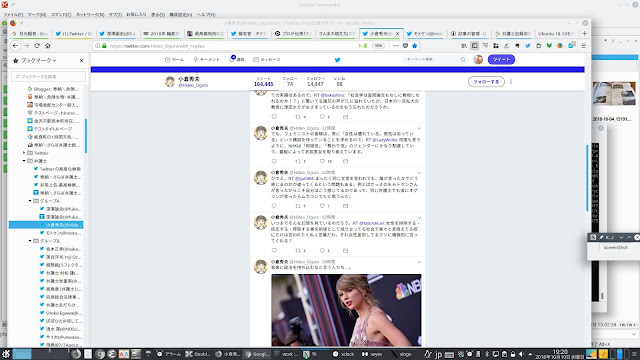Reload the current Twitter page

coord(37,46)
